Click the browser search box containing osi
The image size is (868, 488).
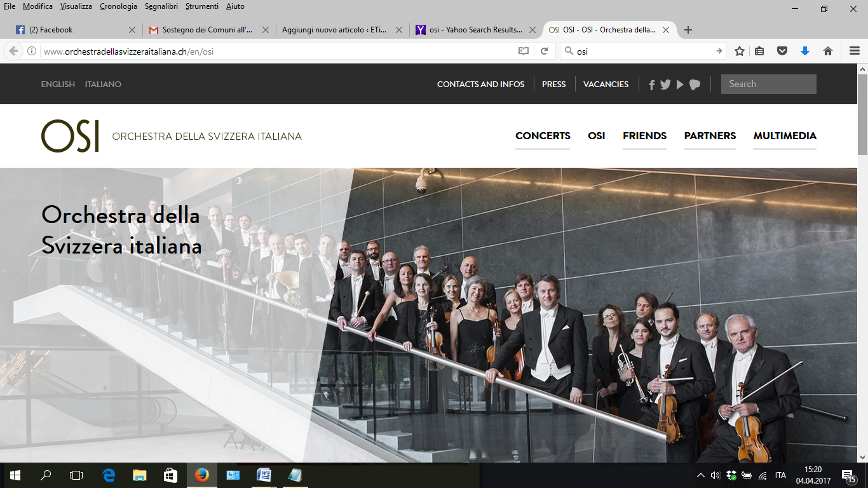click(643, 51)
